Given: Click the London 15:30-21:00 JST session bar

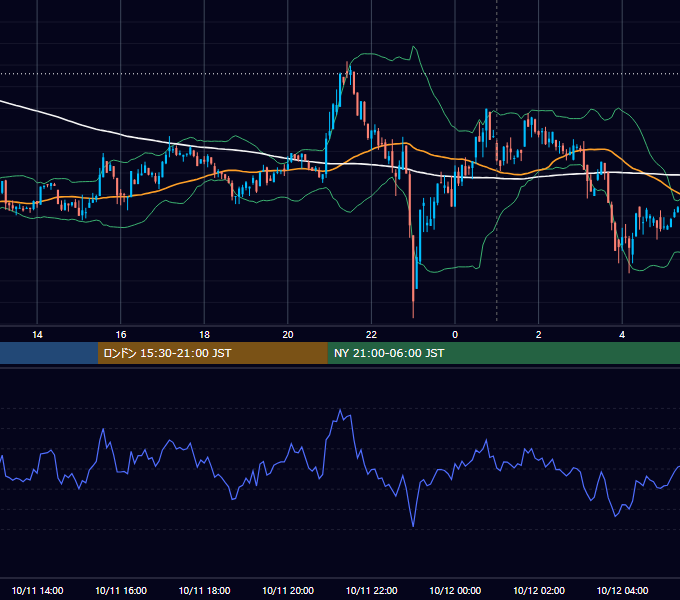Looking at the screenshot, I should [212, 353].
